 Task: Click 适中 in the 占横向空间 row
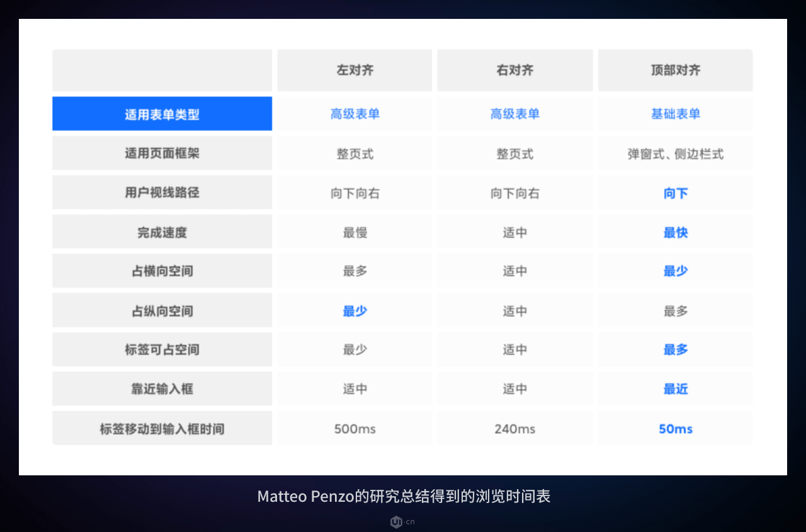pos(515,271)
